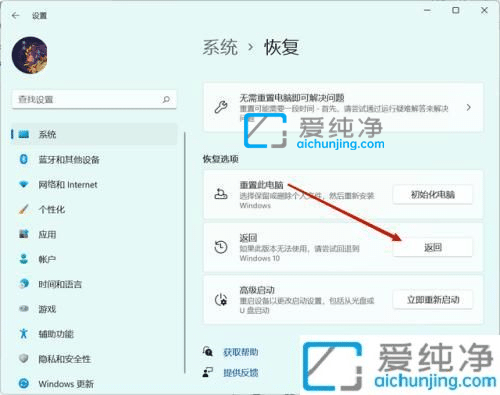Image resolution: width=500 pixels, height=395 pixels.
Task: Click the 返回 button to roll back
Action: [x=433, y=247]
